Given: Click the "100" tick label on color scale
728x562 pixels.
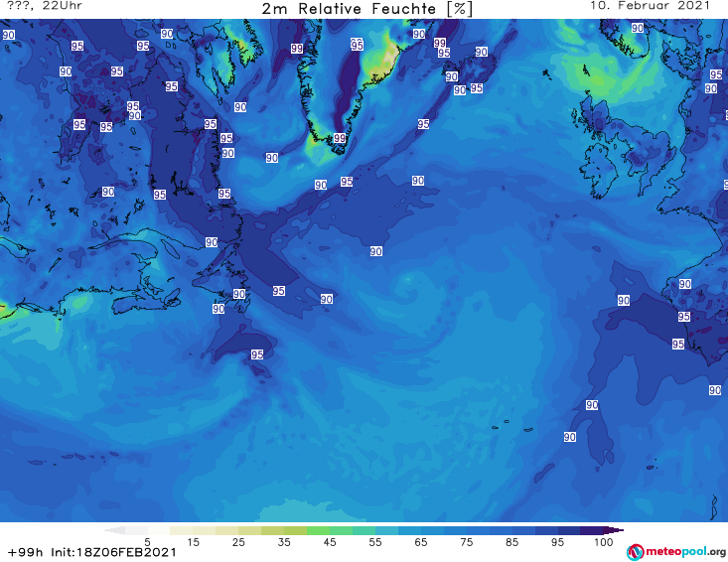Looking at the screenshot, I should pyautogui.click(x=604, y=542).
